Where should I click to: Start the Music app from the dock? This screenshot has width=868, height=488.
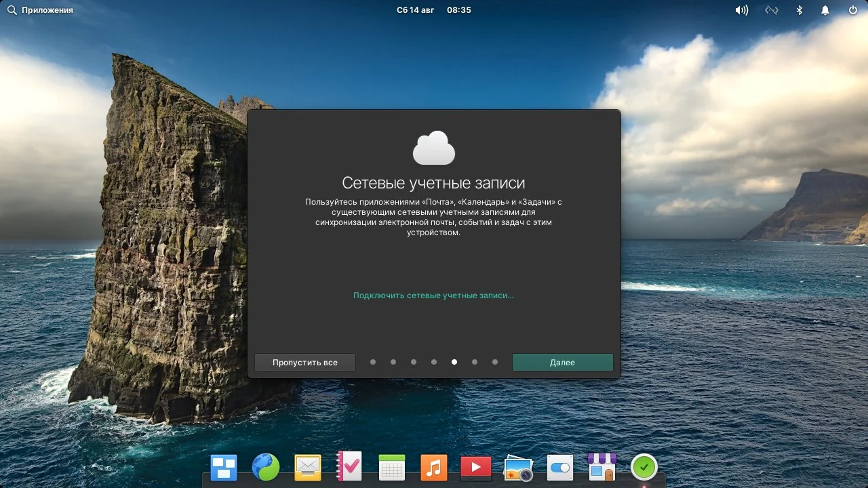433,466
